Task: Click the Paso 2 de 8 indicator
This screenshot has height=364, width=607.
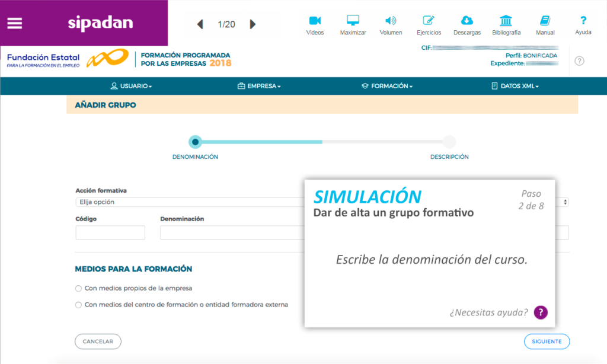Action: [x=531, y=200]
